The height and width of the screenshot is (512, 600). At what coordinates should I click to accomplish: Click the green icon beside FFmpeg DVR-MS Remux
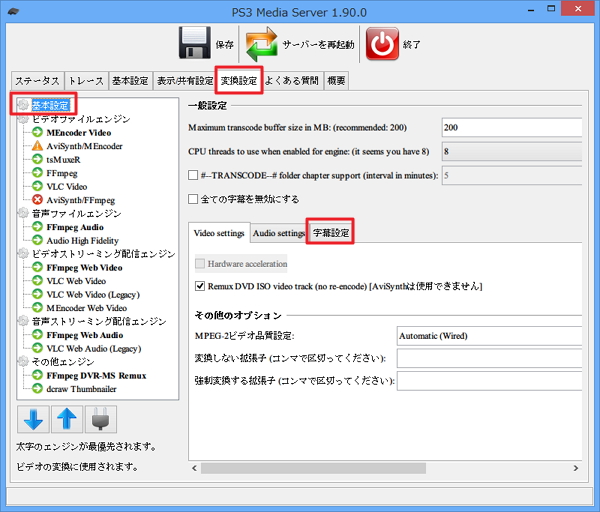click(x=37, y=375)
